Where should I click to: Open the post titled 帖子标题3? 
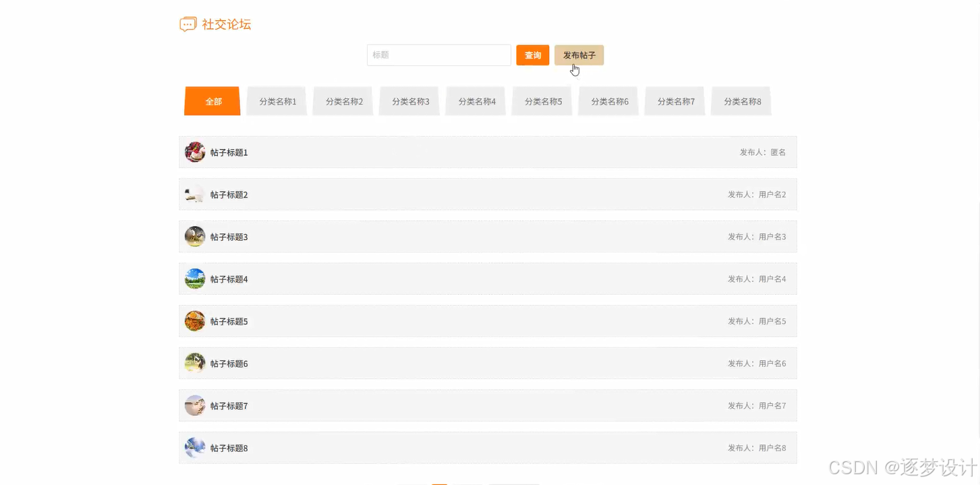[229, 237]
